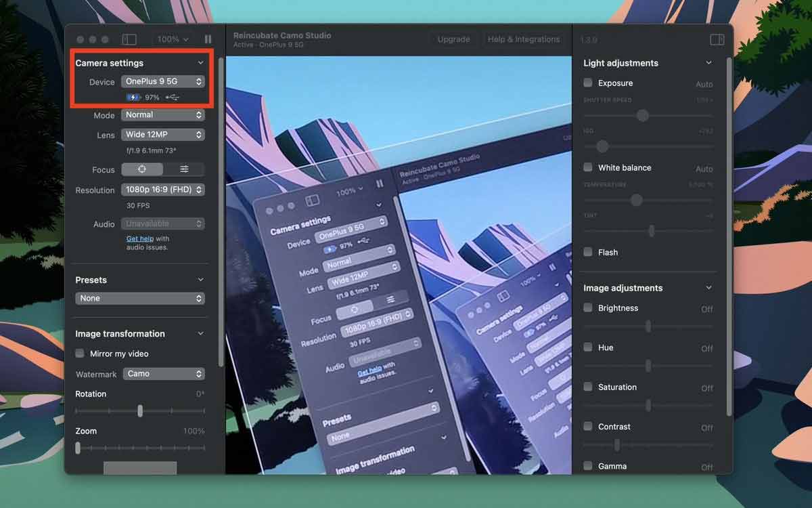This screenshot has width=812, height=508.
Task: Click the Brightness slider handle
Action: coord(648,326)
